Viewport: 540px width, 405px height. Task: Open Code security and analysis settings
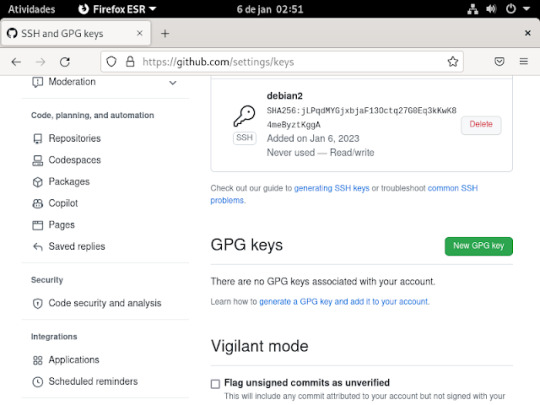pos(105,303)
